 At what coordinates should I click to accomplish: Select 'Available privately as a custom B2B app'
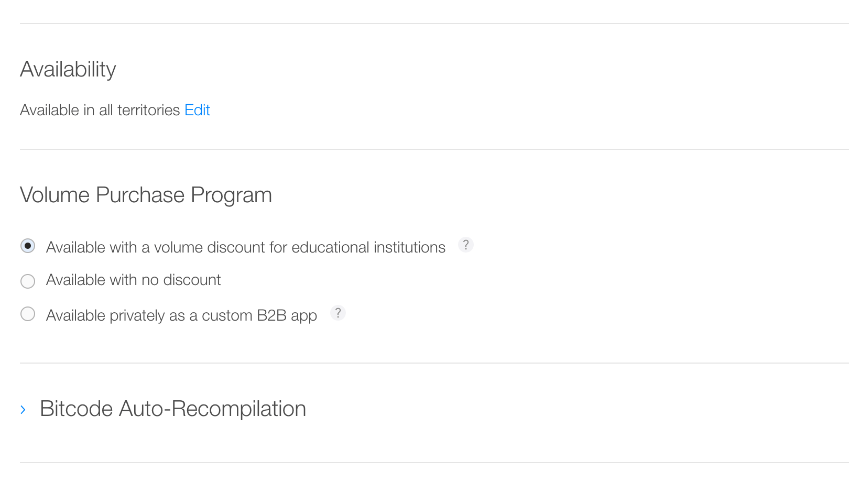28,314
